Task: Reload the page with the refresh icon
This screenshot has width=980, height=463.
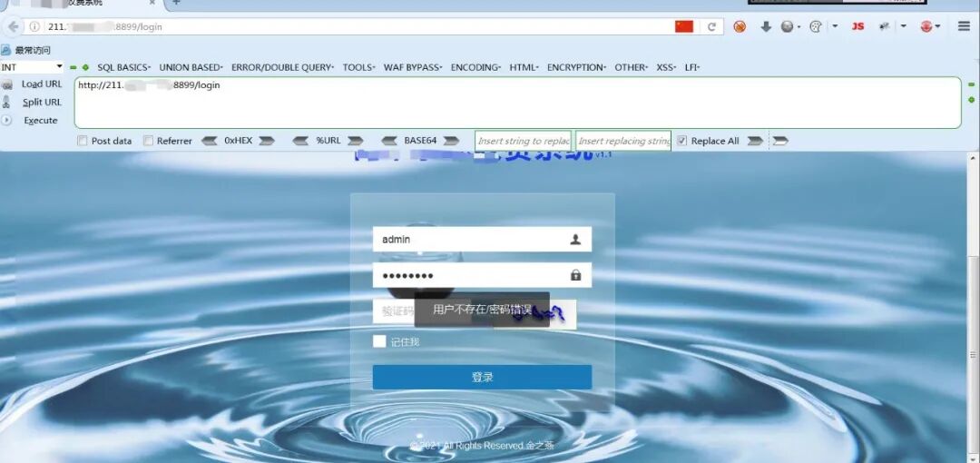Action: click(712, 27)
